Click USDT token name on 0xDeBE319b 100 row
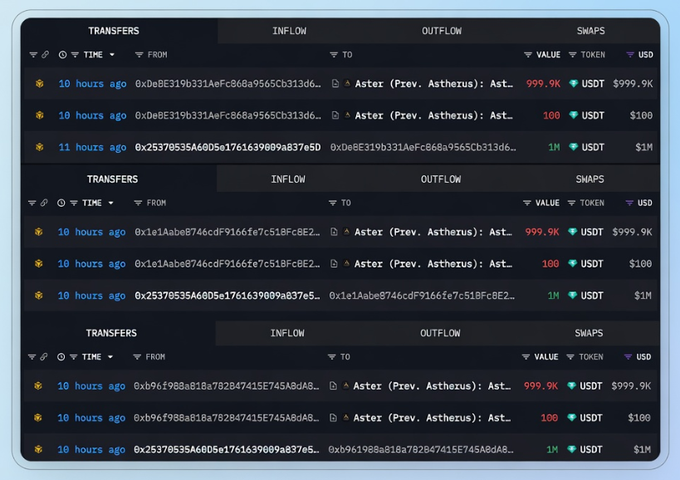680x480 pixels. (593, 115)
